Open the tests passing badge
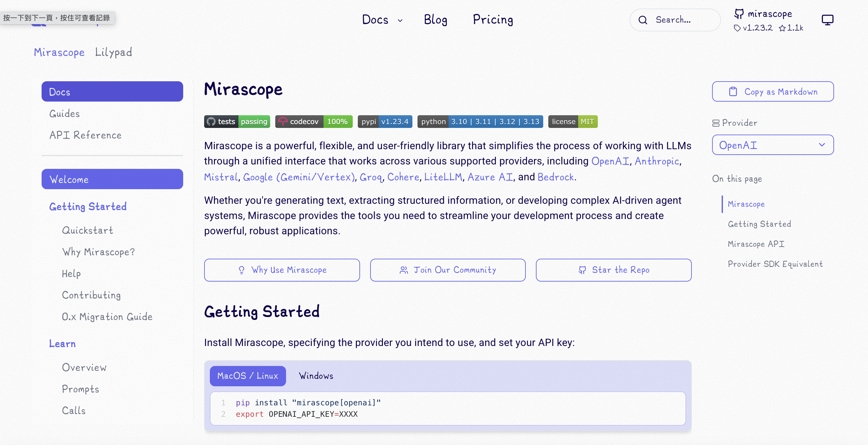The width and height of the screenshot is (868, 445). (x=237, y=122)
